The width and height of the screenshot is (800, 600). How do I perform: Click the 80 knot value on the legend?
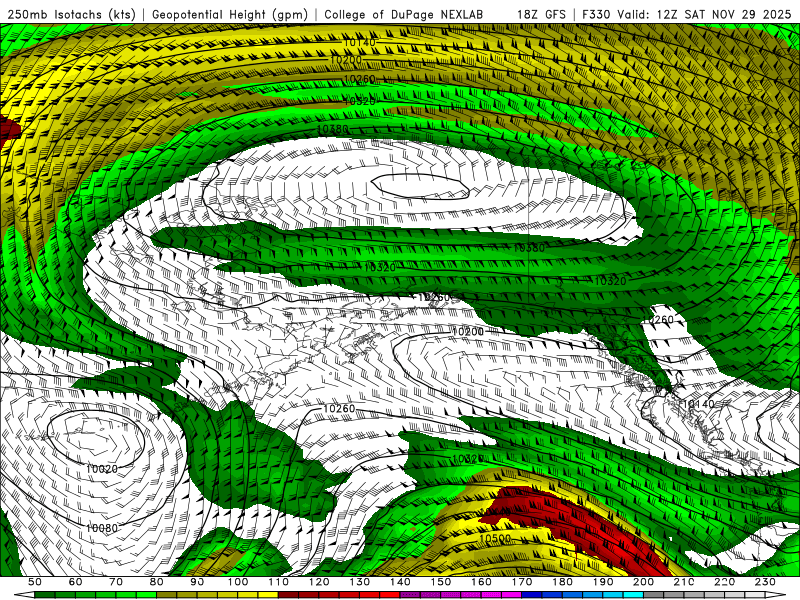click(x=157, y=582)
